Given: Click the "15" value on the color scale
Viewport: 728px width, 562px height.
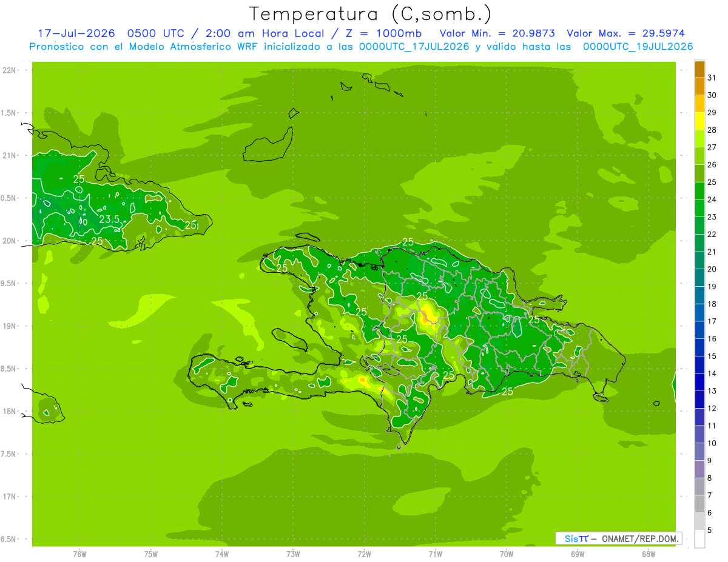Looking at the screenshot, I should click(x=712, y=356).
